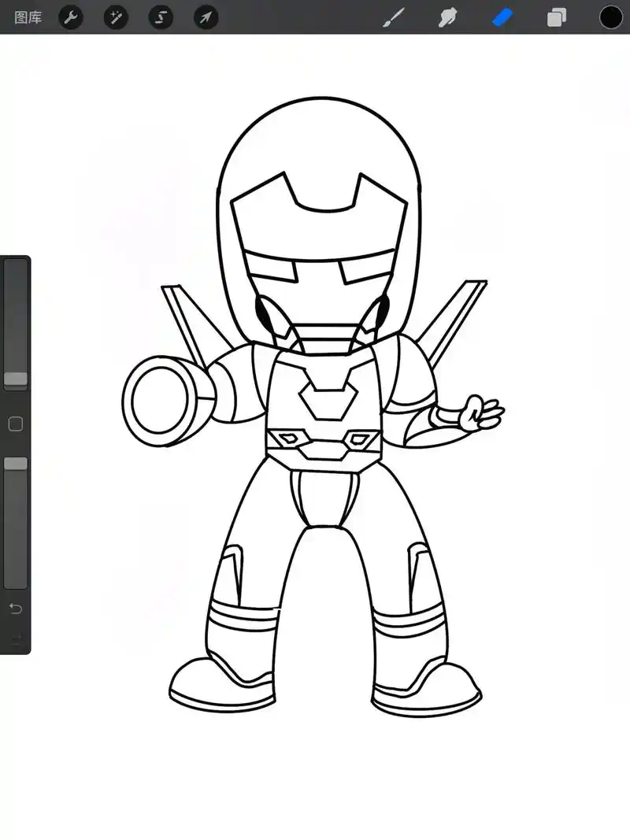This screenshot has width=630, height=840.
Task: Open the 图库 gallery
Action: pos(28,17)
